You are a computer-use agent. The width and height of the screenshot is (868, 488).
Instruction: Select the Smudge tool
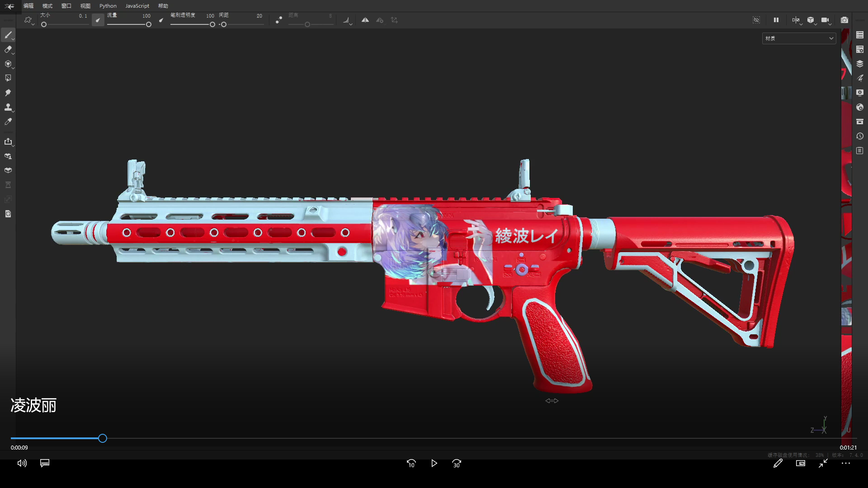point(8,93)
